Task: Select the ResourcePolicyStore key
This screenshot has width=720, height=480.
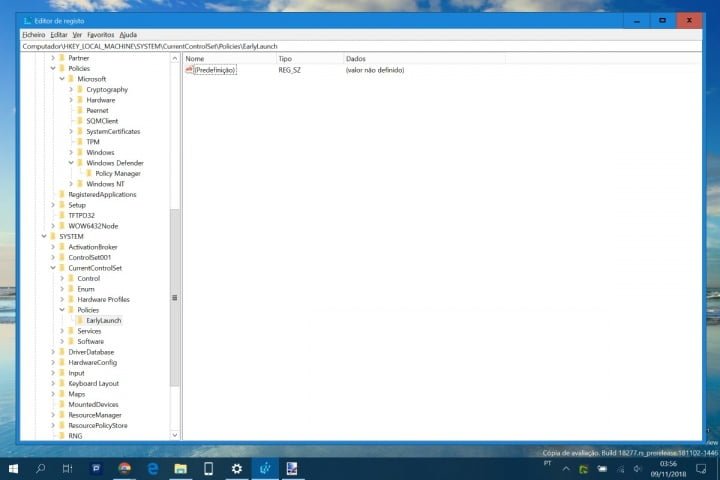Action: pyautogui.click(x=98, y=425)
